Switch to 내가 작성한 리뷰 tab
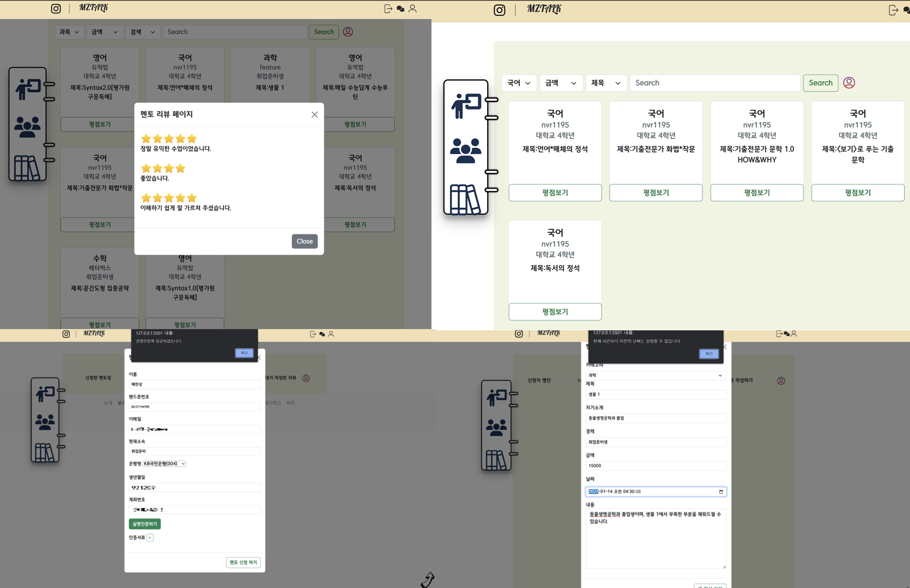 click(281, 378)
